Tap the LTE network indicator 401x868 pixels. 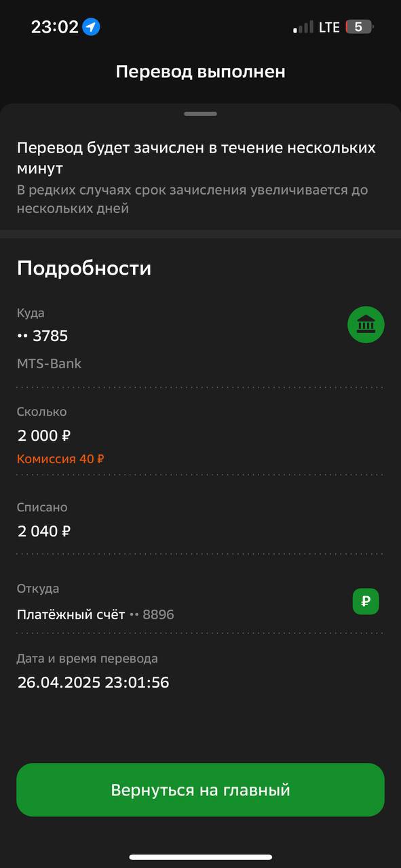coord(329,27)
